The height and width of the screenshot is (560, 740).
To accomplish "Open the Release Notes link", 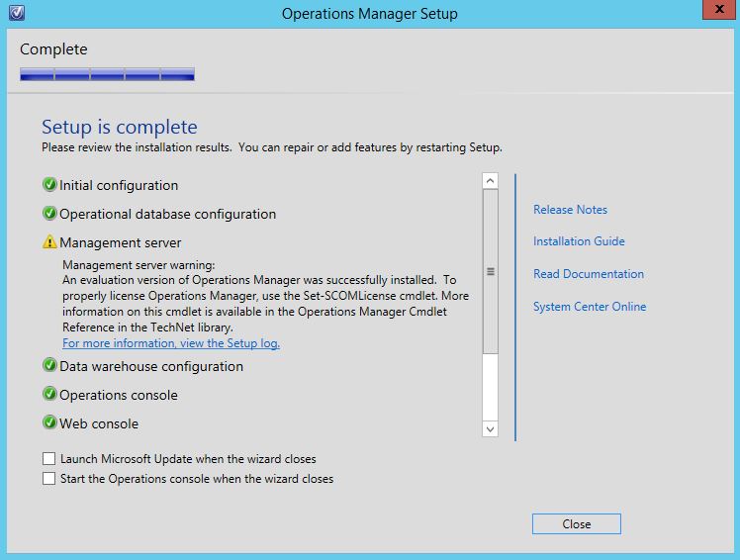I will pyautogui.click(x=570, y=210).
